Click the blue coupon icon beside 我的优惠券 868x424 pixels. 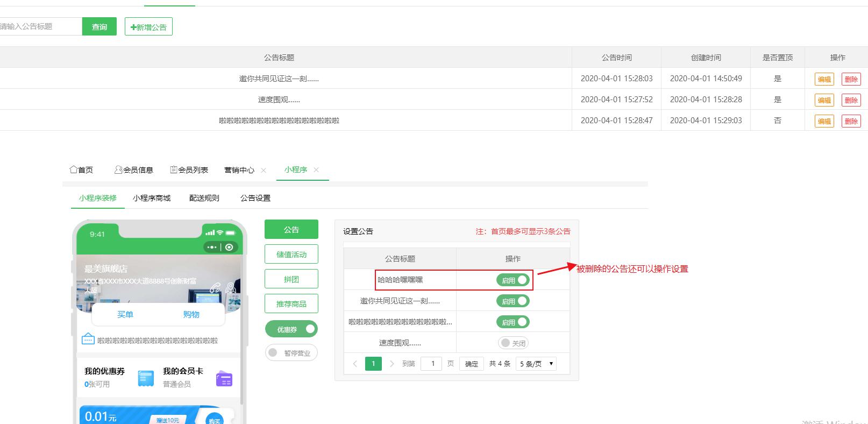click(x=146, y=378)
